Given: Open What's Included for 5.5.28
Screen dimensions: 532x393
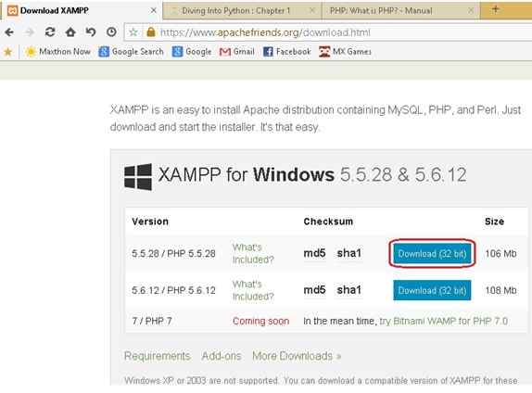Looking at the screenshot, I should 253,254.
